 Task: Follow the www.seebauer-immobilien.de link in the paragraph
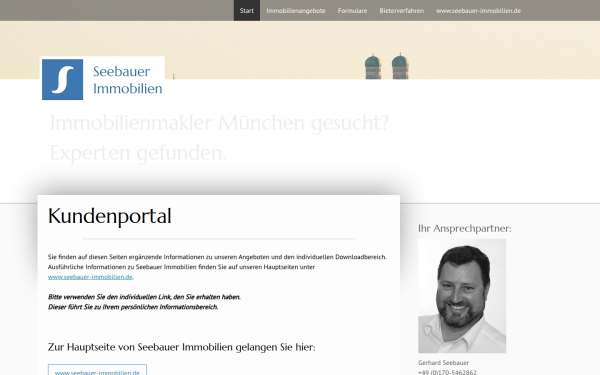[x=90, y=277]
